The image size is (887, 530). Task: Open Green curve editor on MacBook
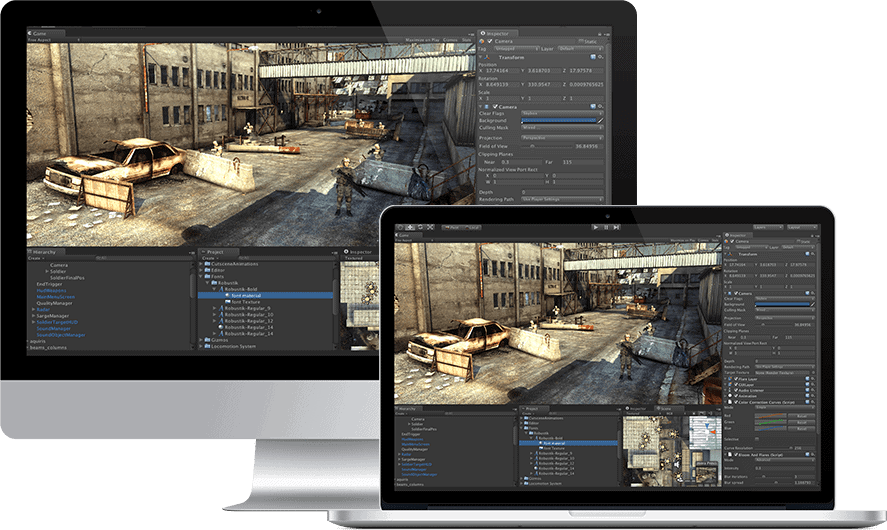[x=770, y=423]
